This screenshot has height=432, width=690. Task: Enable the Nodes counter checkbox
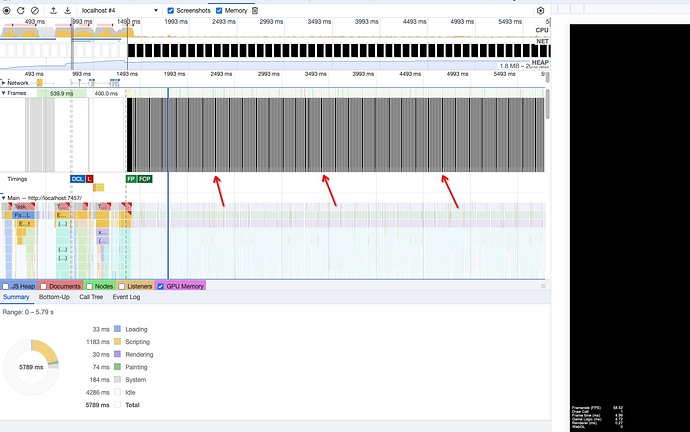[89, 286]
